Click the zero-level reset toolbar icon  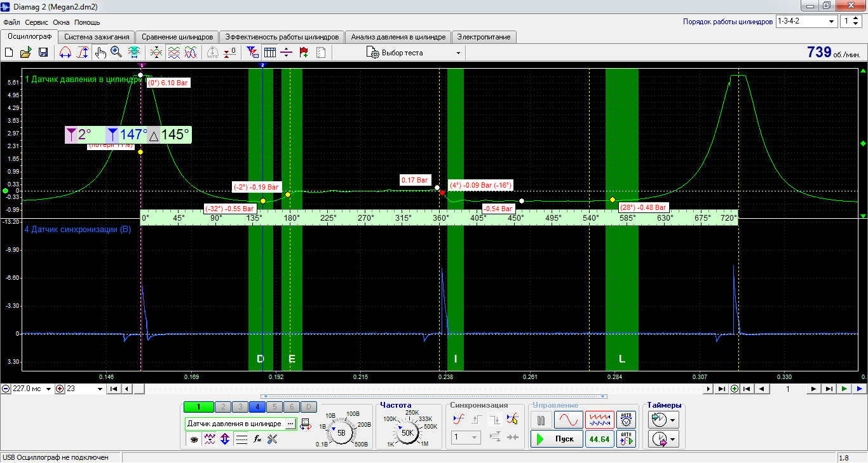pos(230,53)
